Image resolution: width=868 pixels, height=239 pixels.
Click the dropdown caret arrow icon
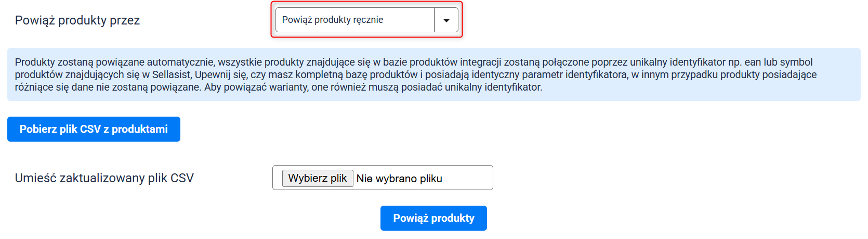pos(446,20)
